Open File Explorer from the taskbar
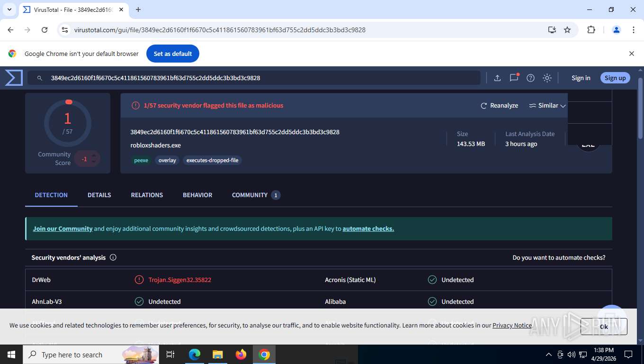 click(x=217, y=355)
